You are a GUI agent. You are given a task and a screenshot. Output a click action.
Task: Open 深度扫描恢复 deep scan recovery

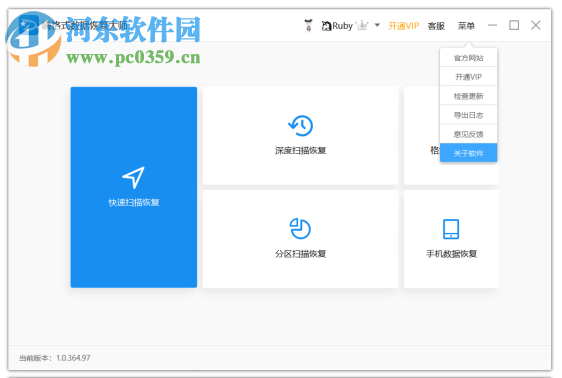point(300,136)
